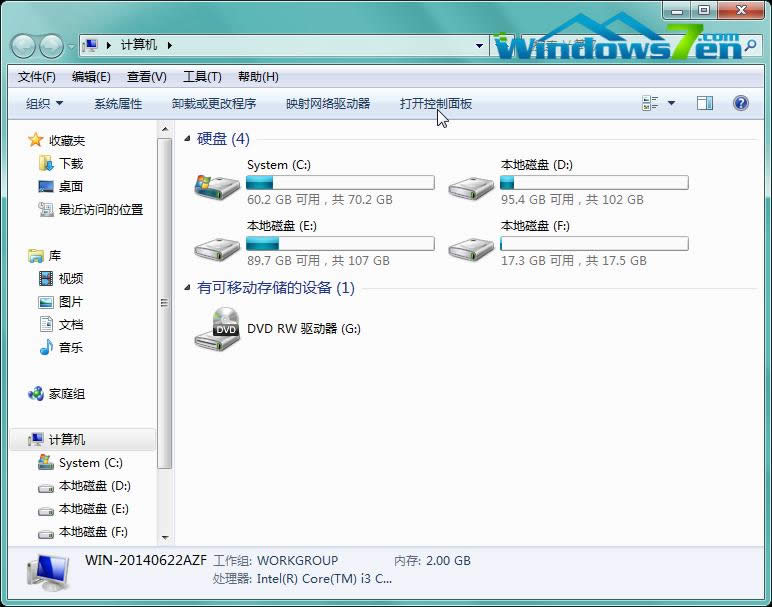Click the computer icon in address bar

pos(90,45)
